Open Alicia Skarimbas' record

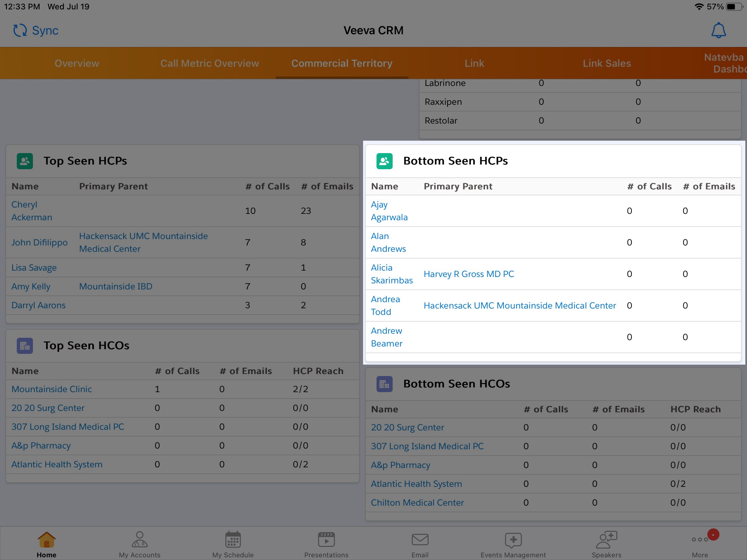392,274
